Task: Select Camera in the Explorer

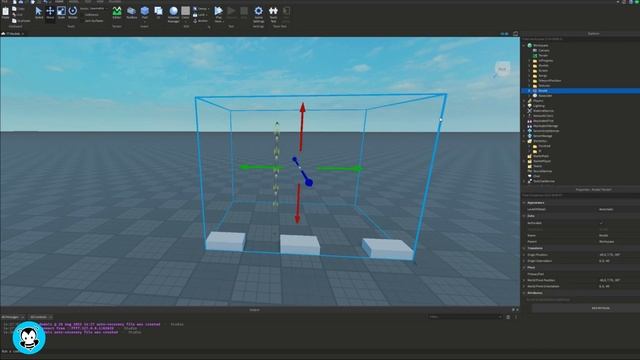Action: coord(544,51)
